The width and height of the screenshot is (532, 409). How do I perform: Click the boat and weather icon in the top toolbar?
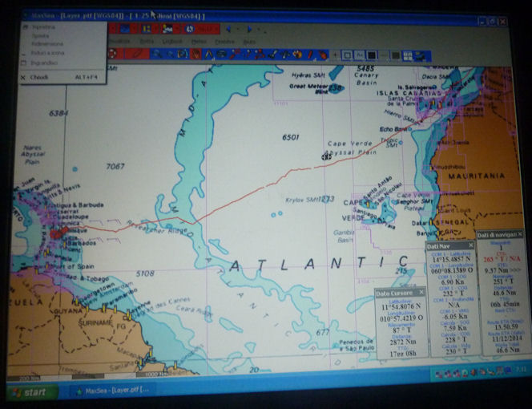(167, 29)
